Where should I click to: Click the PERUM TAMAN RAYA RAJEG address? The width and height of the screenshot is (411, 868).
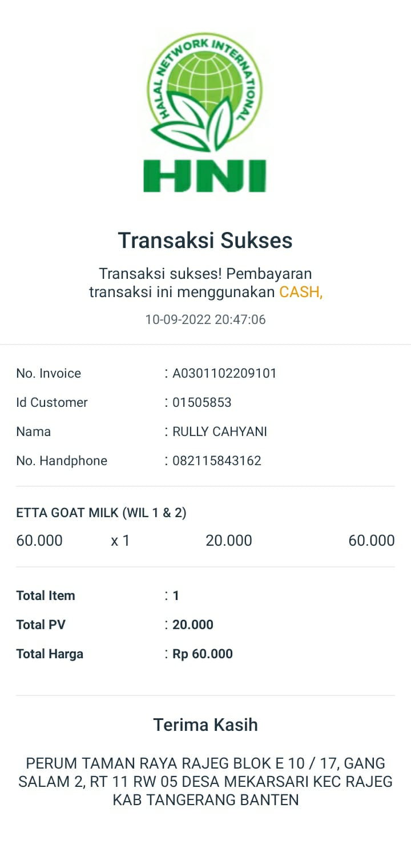coord(205,781)
